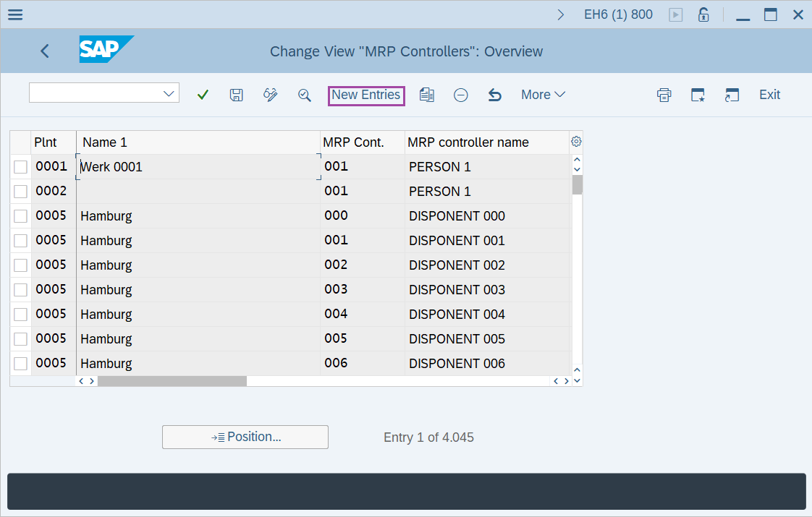Undo changes with the back-curving arrow icon
The width and height of the screenshot is (812, 517).
(495, 95)
